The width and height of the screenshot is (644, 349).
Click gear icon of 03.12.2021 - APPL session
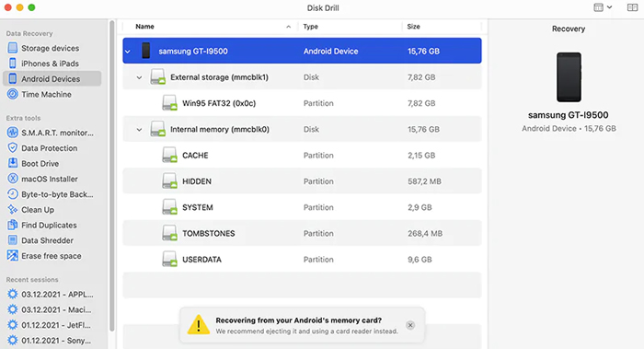pos(13,295)
